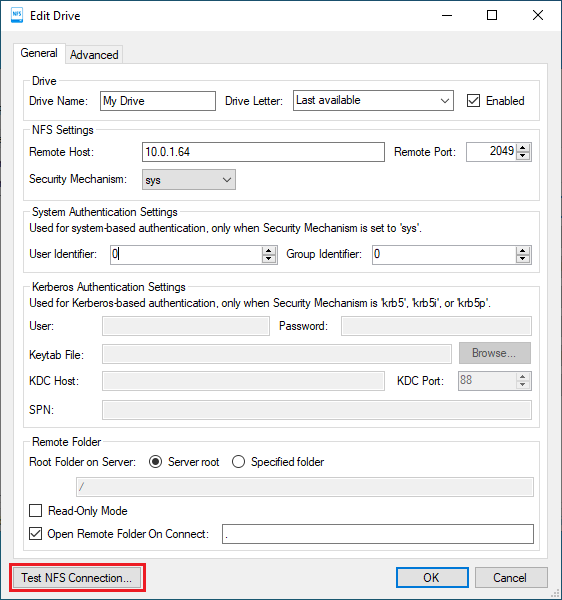Image resolution: width=562 pixels, height=600 pixels.
Task: Increment the User Identifier spinner
Action: 269,251
